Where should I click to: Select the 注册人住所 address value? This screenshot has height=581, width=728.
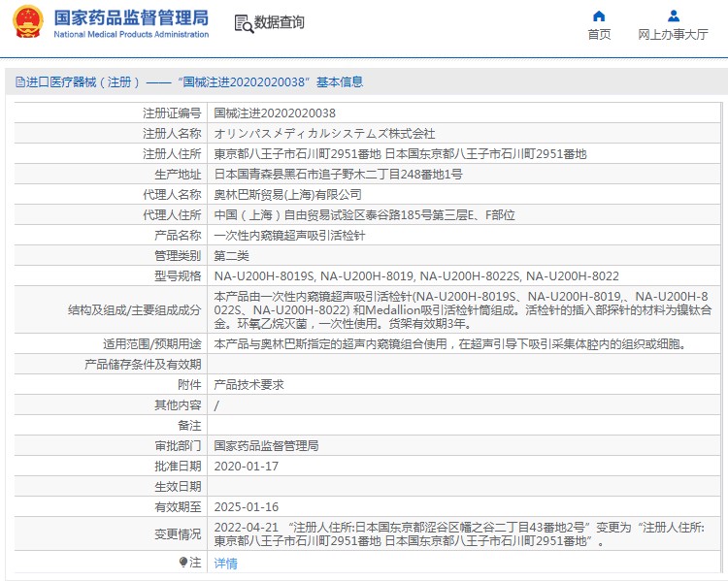(400, 154)
